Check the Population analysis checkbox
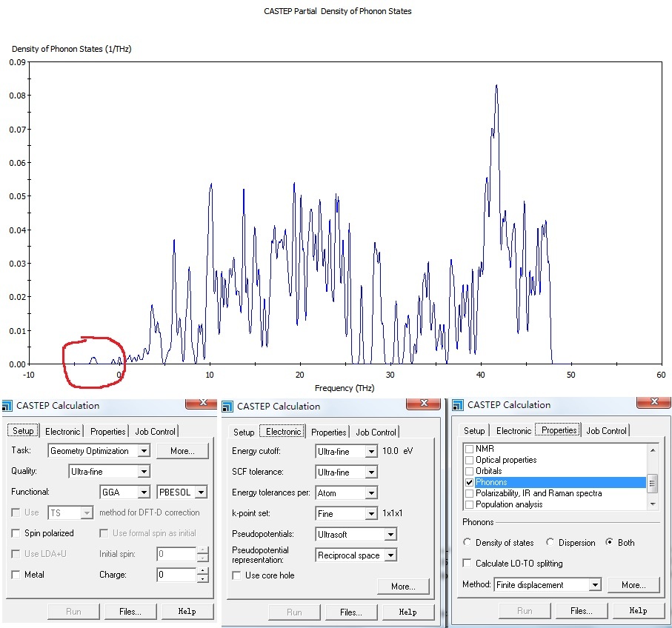 pos(469,504)
